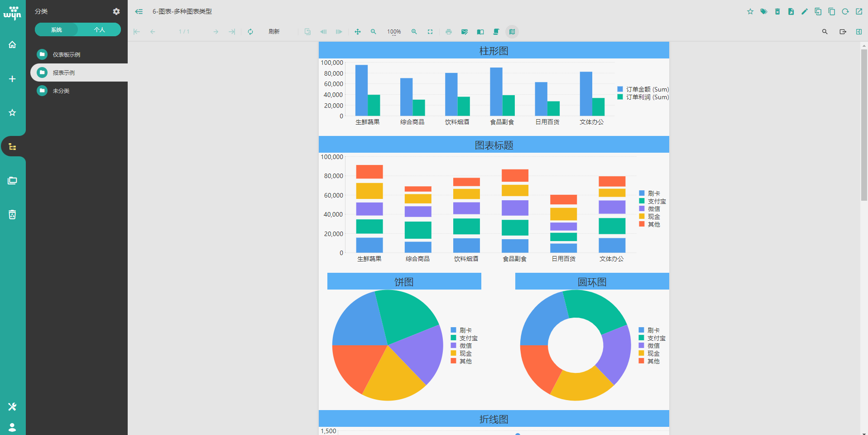Click the move-to copy icon
This screenshot has width=868, height=435.
click(818, 11)
